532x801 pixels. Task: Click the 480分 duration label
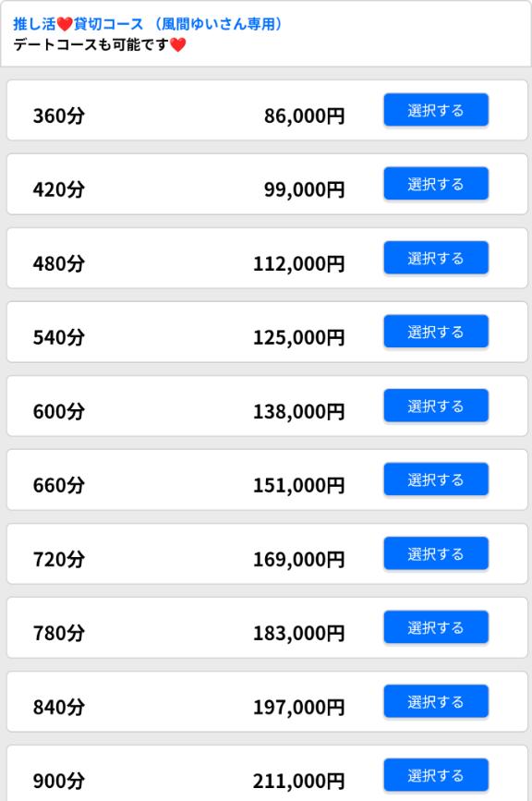tap(59, 264)
